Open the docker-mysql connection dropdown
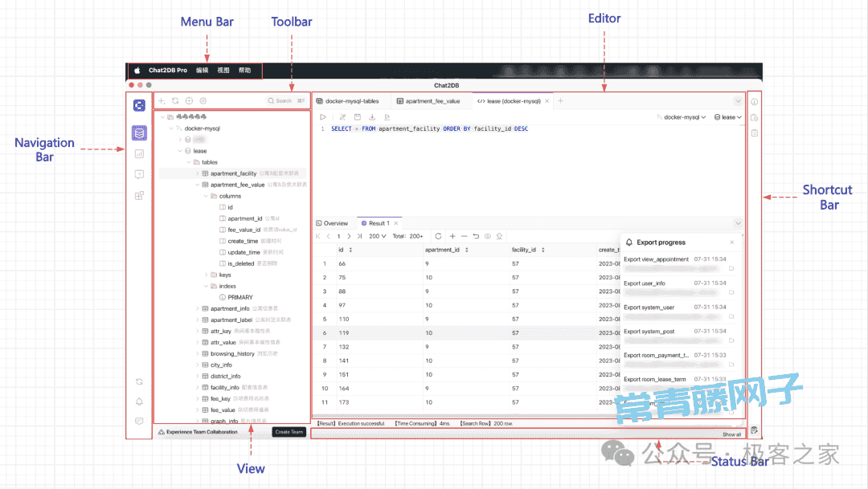Image resolution: width=868 pixels, height=489 pixels. tap(682, 117)
